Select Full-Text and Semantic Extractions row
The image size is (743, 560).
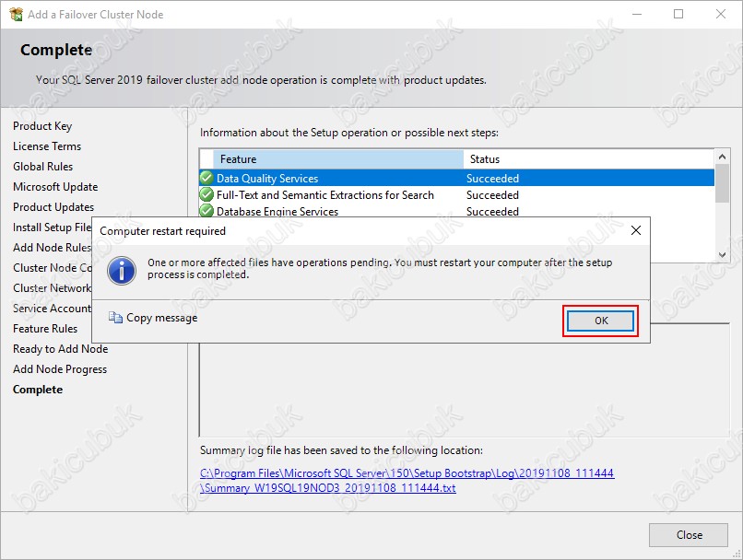point(457,194)
